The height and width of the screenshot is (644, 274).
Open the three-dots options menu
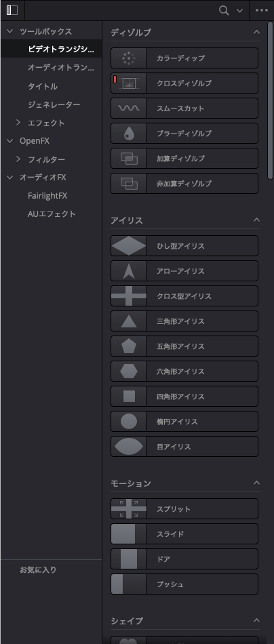click(262, 10)
